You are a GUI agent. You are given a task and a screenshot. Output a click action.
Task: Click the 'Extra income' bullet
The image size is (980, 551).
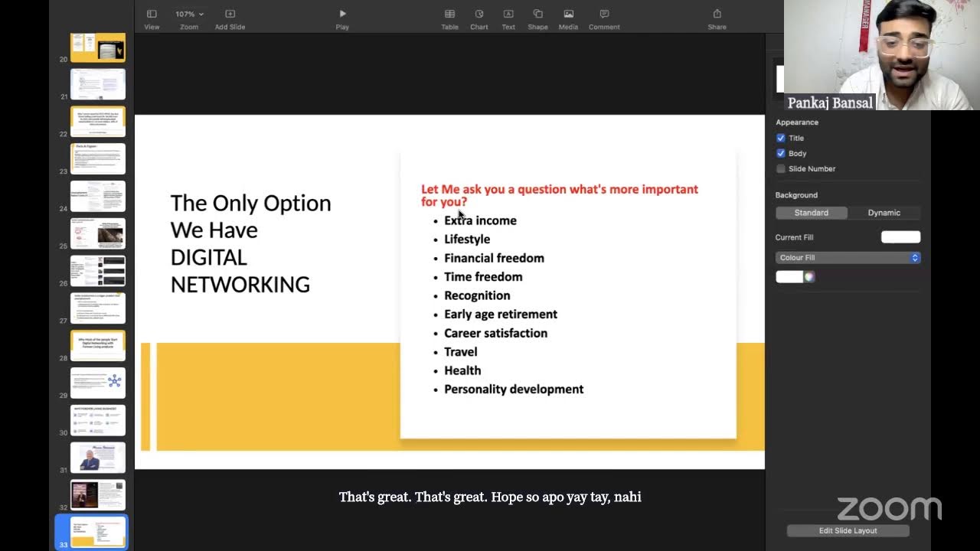point(480,220)
